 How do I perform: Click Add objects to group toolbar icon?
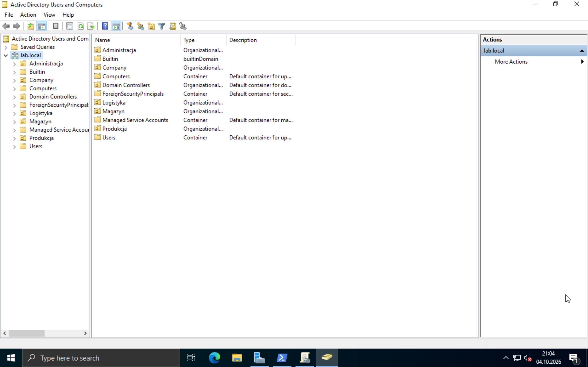183,26
